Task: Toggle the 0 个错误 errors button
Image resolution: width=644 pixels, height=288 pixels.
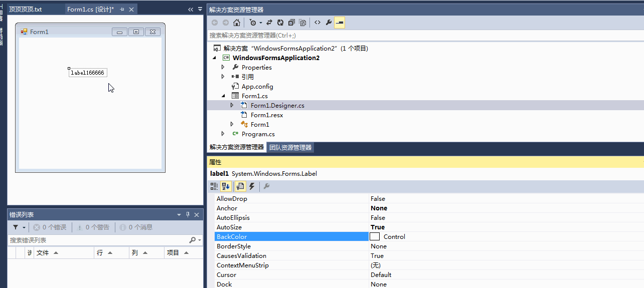Action: click(x=50, y=227)
